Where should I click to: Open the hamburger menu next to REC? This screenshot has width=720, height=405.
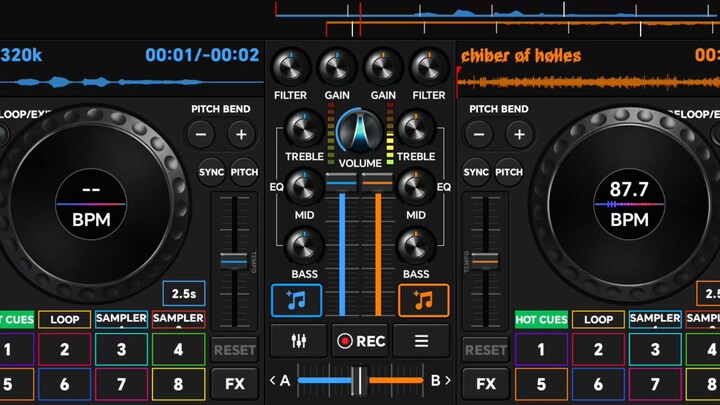[x=421, y=341]
